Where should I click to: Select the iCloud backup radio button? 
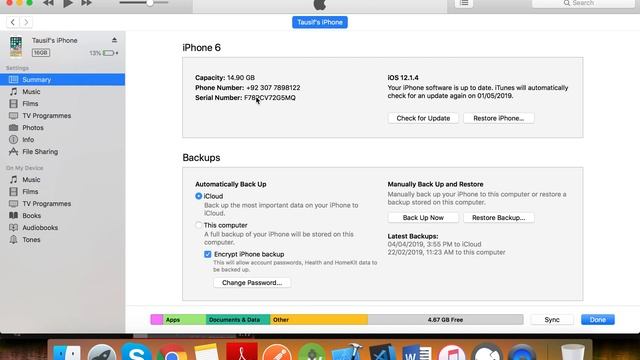[199, 196]
